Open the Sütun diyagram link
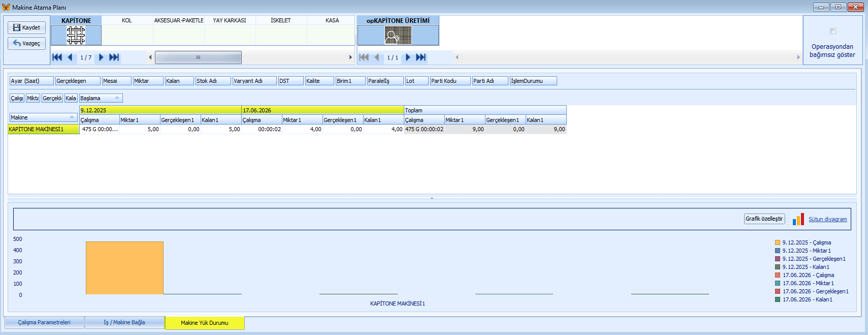Image resolution: width=868 pixels, height=335 pixels. (x=827, y=219)
